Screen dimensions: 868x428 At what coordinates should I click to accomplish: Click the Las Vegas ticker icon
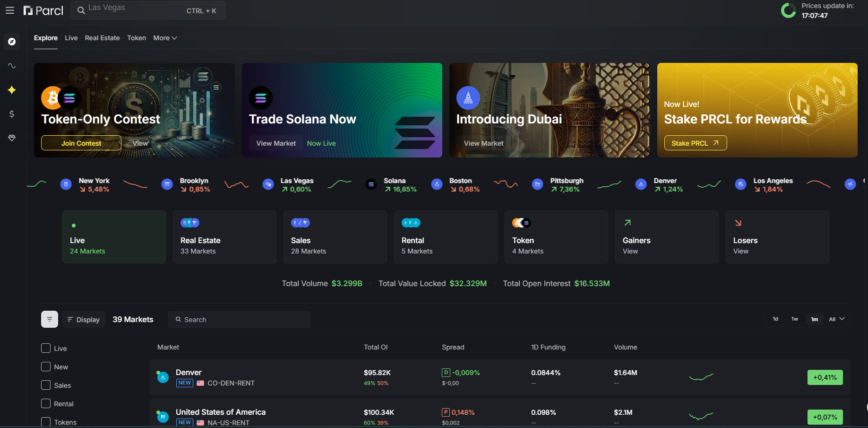[x=268, y=184]
